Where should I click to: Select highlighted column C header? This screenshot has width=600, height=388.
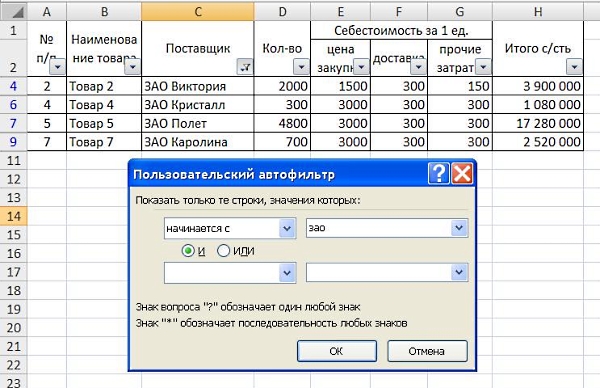pyautogui.click(x=198, y=12)
